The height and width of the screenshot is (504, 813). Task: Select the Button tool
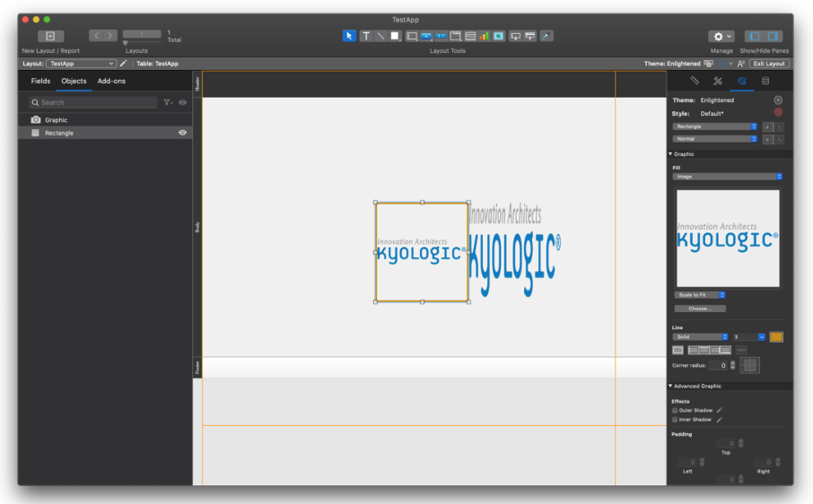point(426,36)
